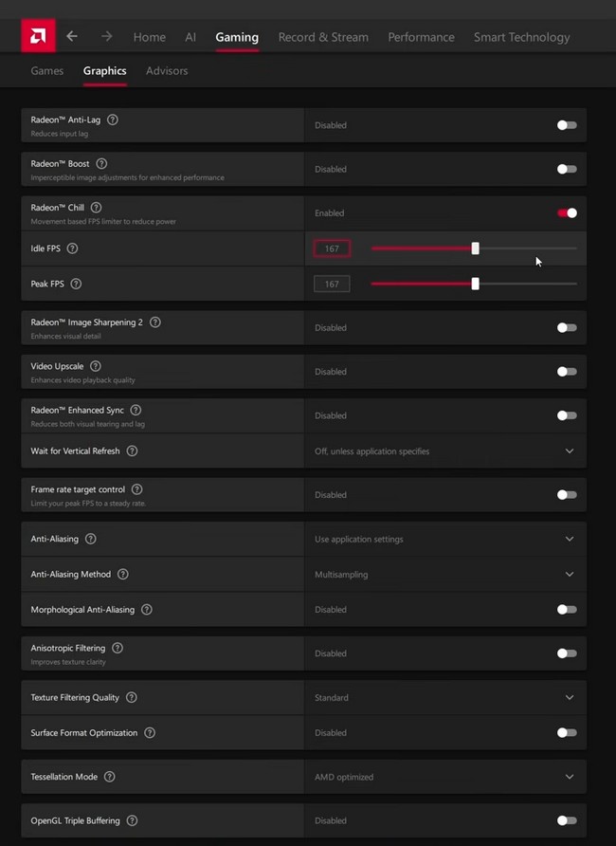Switch to the Performance section

[x=421, y=36]
